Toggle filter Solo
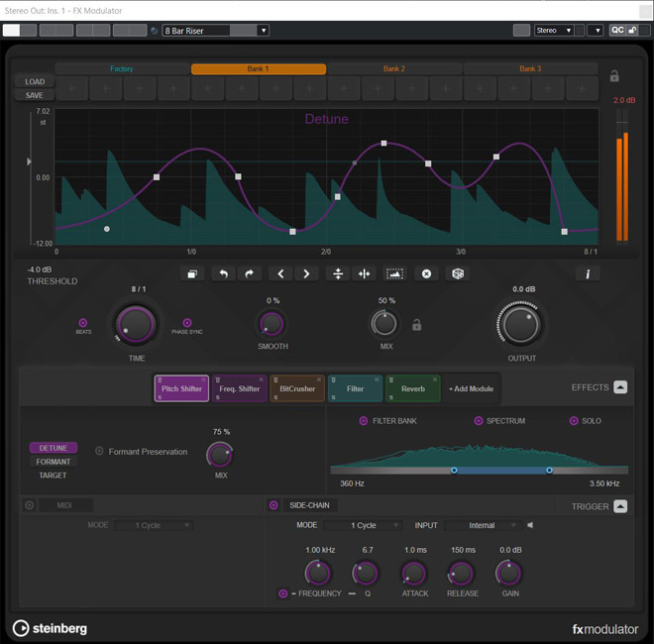The image size is (654, 644). point(574,421)
